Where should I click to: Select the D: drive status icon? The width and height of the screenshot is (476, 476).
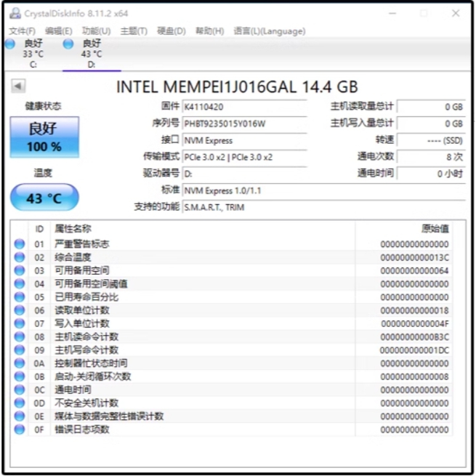(68, 44)
